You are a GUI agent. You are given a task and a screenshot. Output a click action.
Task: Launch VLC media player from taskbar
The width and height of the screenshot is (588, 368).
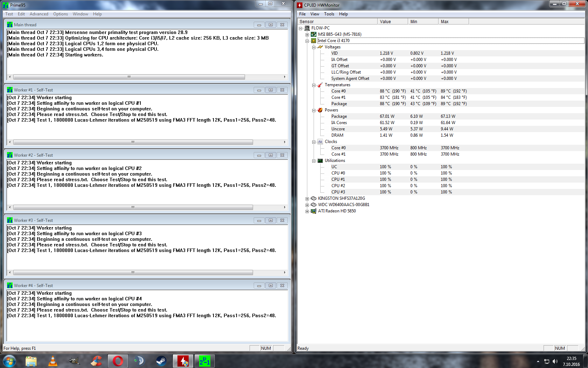[53, 361]
